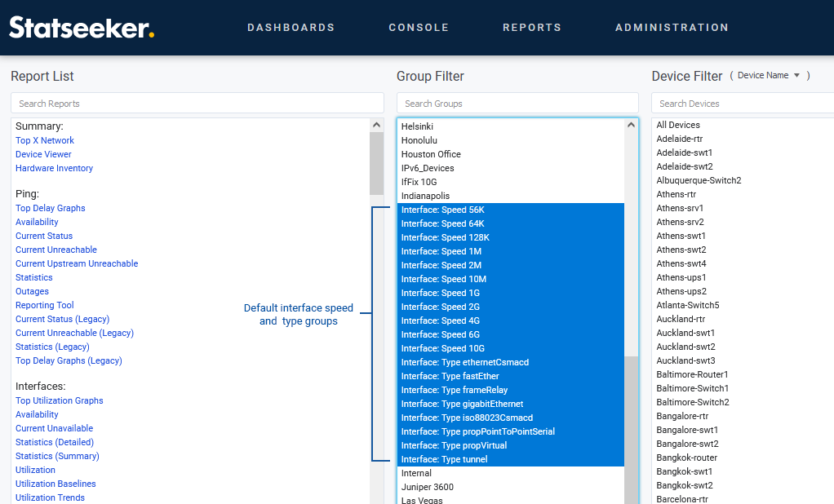Open Current Upstream Unreachable report
This screenshot has width=834, height=504.
(77, 263)
